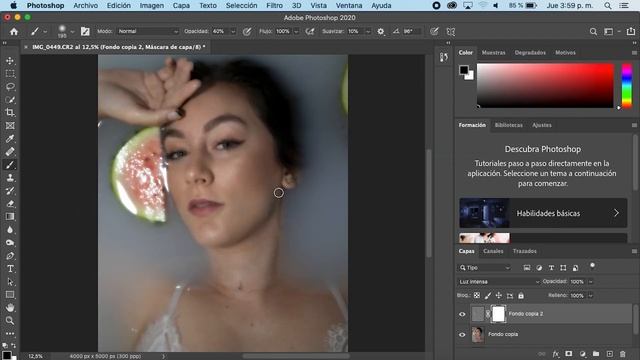
Task: Select the Clone Stamp tool
Action: coord(10,178)
